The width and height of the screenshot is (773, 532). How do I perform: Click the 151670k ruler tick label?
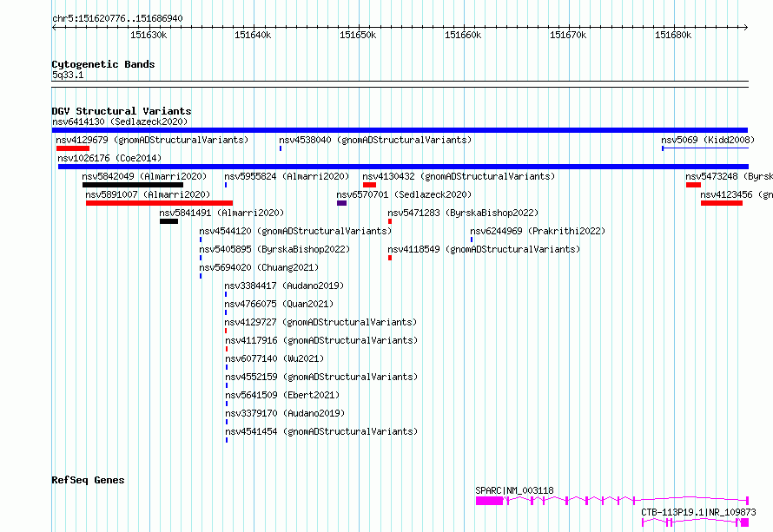(568, 35)
